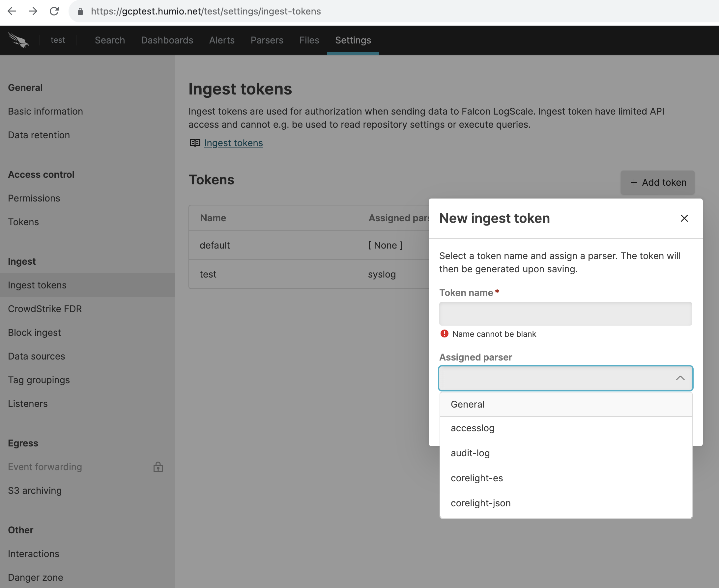This screenshot has height=588, width=719.
Task: Click the lock icon next to Event forwarding
Action: (x=158, y=467)
